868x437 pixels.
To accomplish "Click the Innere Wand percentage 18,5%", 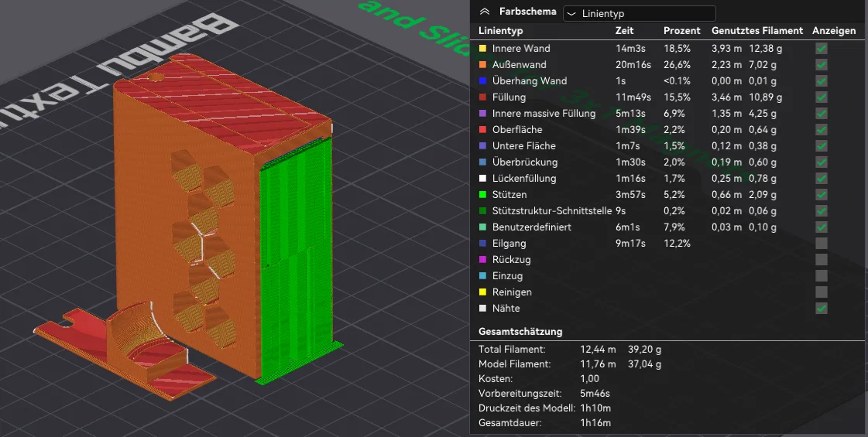I will (677, 49).
